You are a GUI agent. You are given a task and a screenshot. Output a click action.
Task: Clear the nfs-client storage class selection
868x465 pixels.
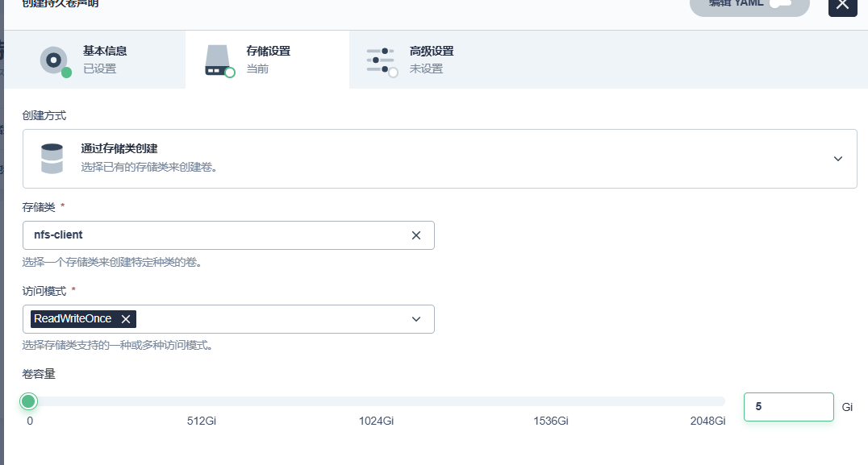[416, 235]
